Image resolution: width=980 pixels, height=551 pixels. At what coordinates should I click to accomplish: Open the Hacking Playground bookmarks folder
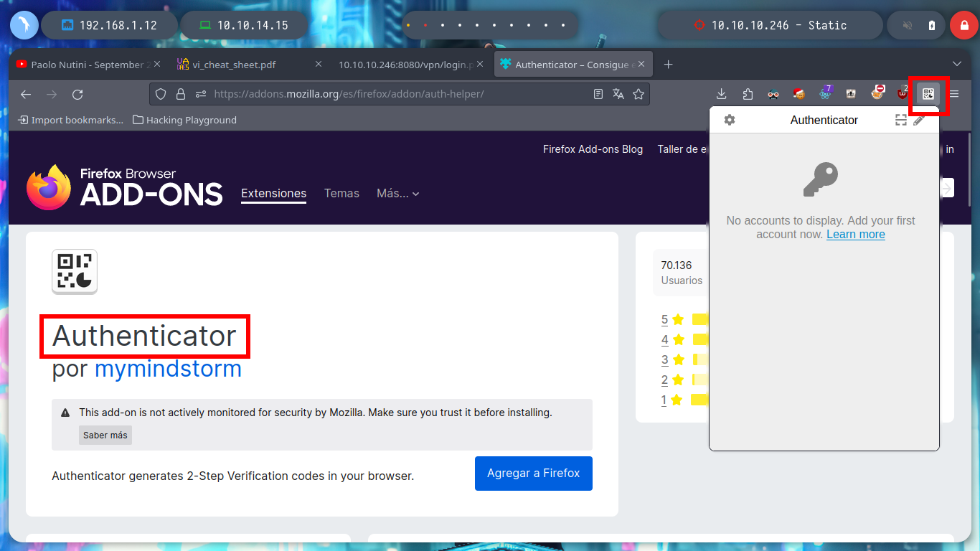tap(185, 120)
